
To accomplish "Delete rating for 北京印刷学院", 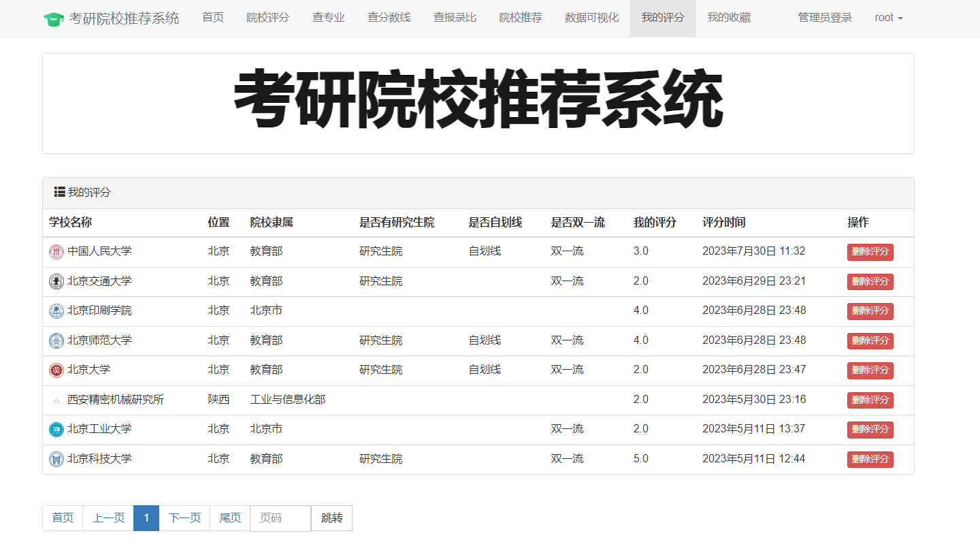I will tap(870, 311).
